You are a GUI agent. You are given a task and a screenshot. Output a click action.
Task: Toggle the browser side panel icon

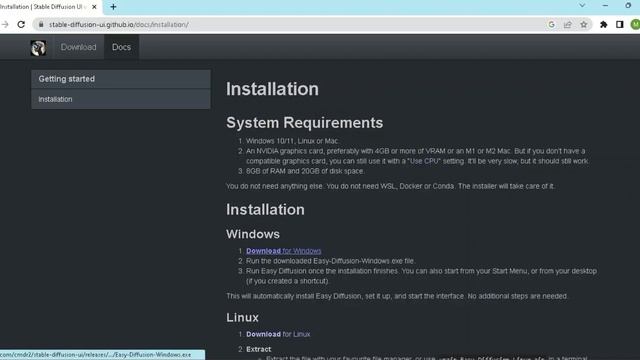(620, 24)
